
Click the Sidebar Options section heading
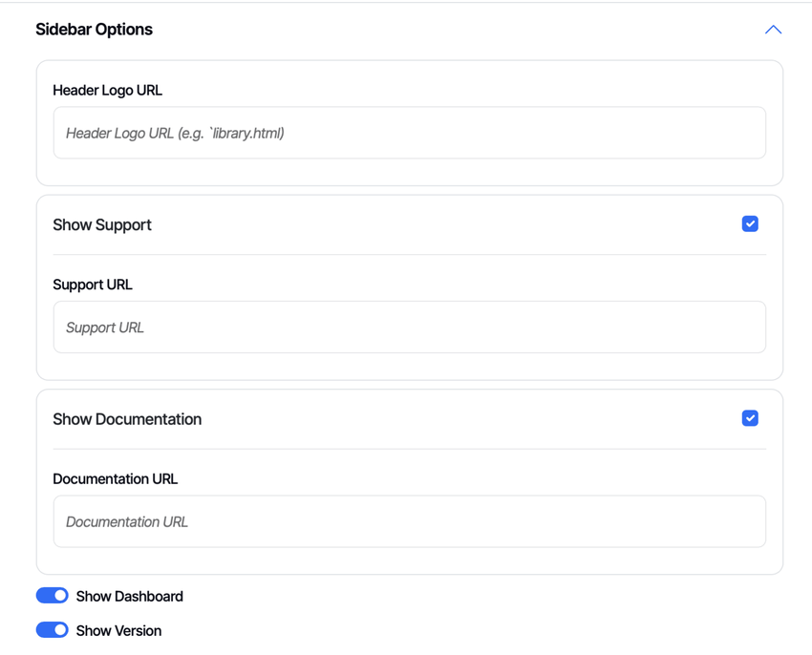click(x=94, y=30)
